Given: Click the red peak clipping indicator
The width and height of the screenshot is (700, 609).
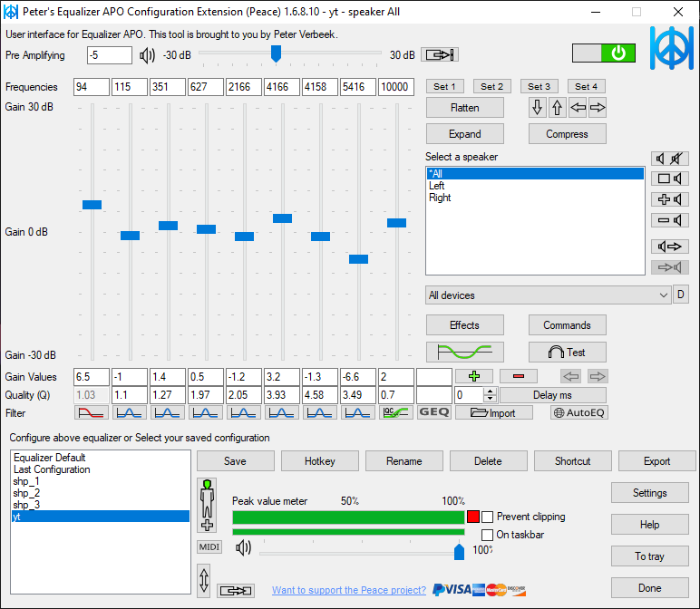Looking at the screenshot, I should click(x=473, y=517).
